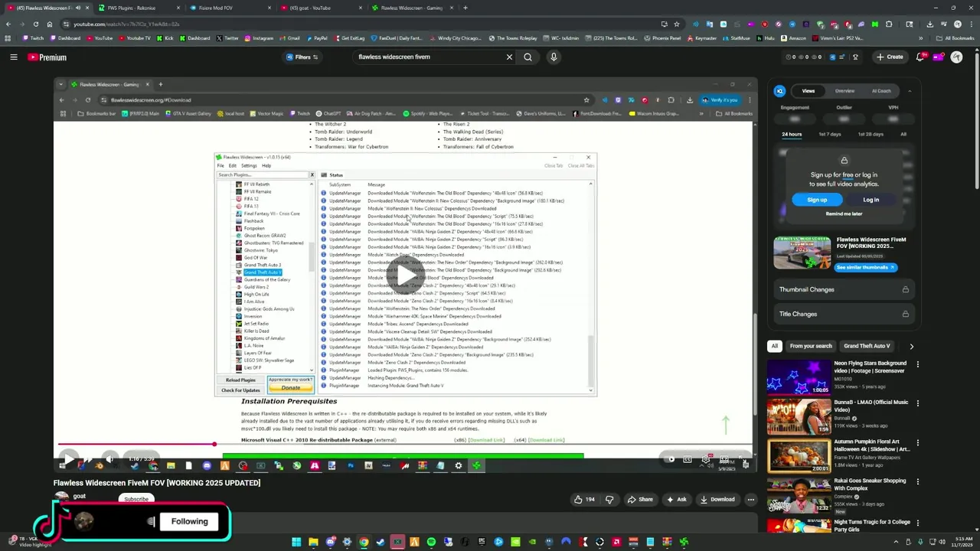The width and height of the screenshot is (980, 551).
Task: Click the green scroll-to-top arrow in video
Action: pyautogui.click(x=725, y=424)
